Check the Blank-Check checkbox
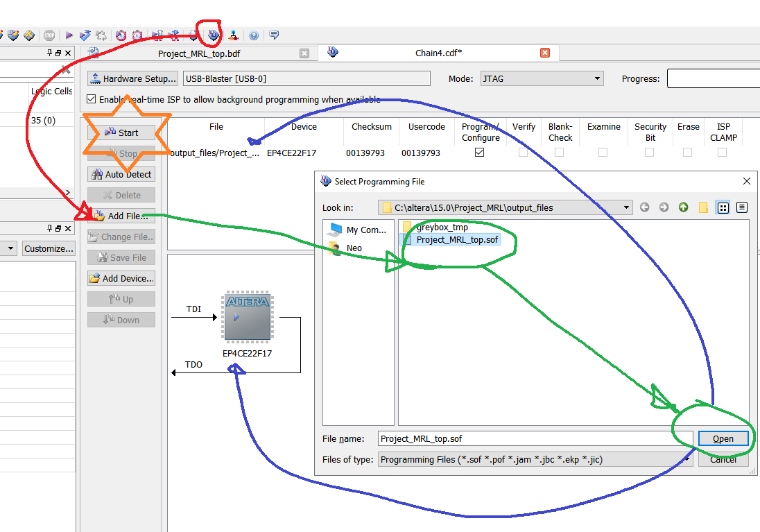Viewport: 760px width, 532px height. pyautogui.click(x=560, y=153)
